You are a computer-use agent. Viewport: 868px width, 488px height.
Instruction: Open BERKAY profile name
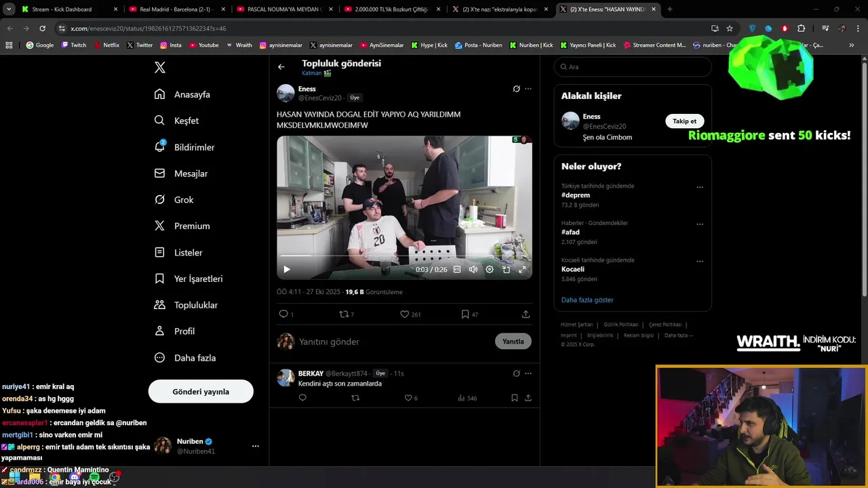(311, 373)
